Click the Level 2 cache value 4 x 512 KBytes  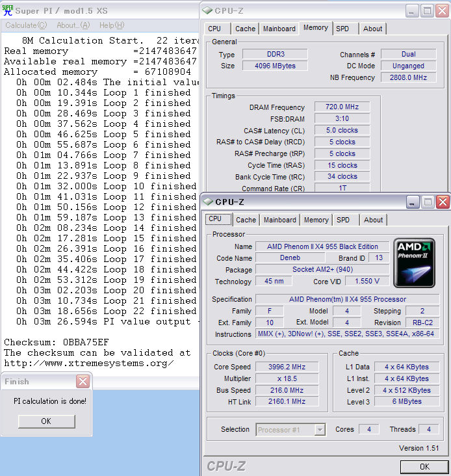pyautogui.click(x=407, y=390)
